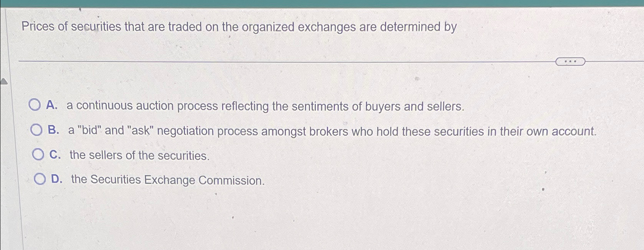Select radio button for option C

click(x=38, y=154)
